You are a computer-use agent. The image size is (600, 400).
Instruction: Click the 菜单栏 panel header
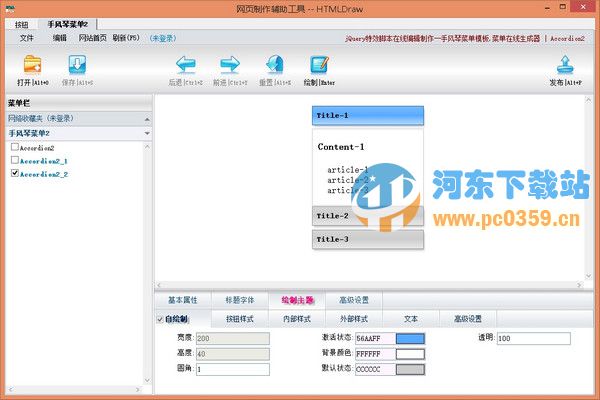tap(79, 103)
